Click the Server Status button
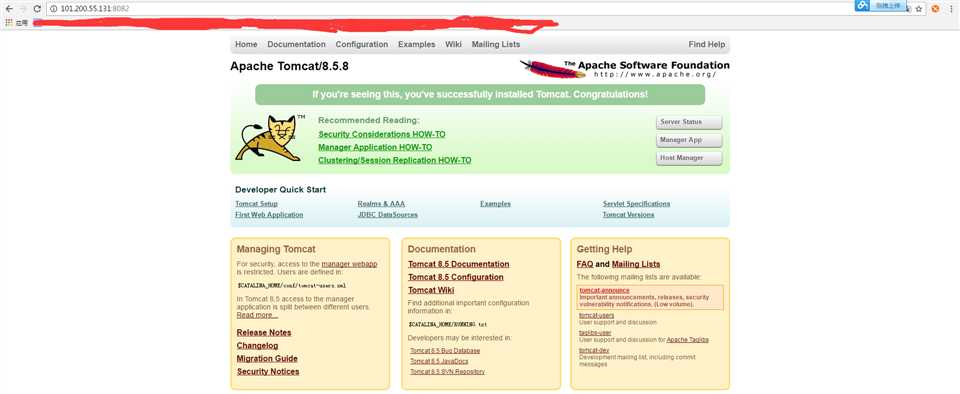This screenshot has width=960, height=394. [x=689, y=122]
